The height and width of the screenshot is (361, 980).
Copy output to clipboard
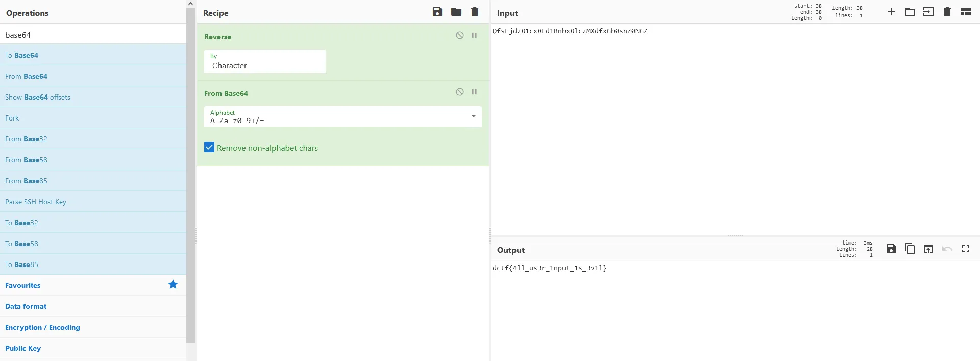[x=910, y=249]
